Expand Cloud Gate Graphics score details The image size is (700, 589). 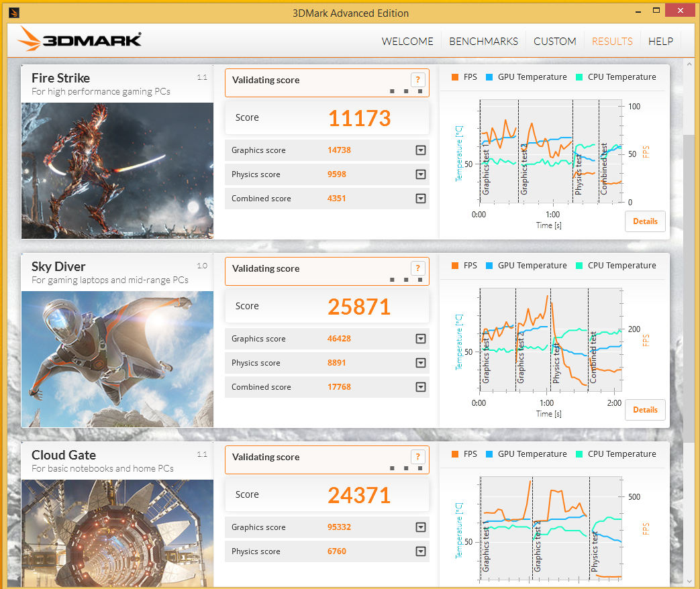[x=421, y=527]
